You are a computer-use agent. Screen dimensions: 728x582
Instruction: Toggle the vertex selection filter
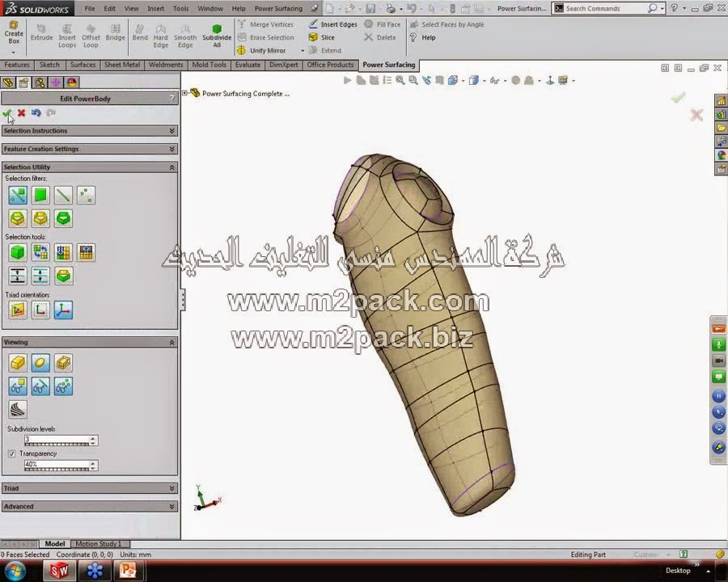click(86, 196)
